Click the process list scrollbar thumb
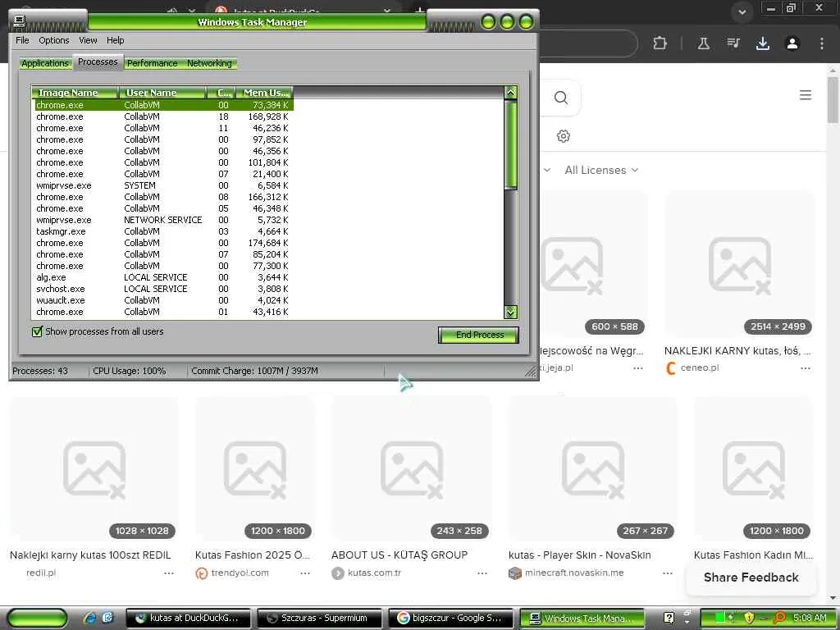This screenshot has height=630, width=840. click(x=510, y=144)
